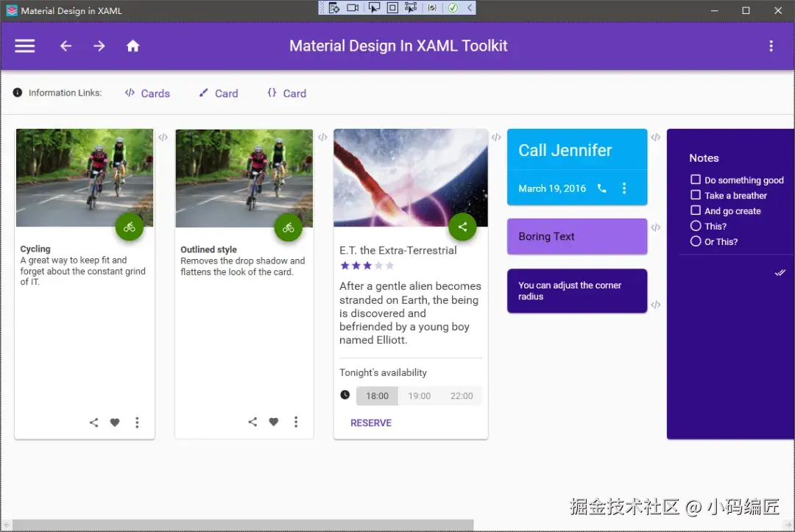The height and width of the screenshot is (532, 795).
Task: Select the 22:00 availability time
Action: point(462,396)
